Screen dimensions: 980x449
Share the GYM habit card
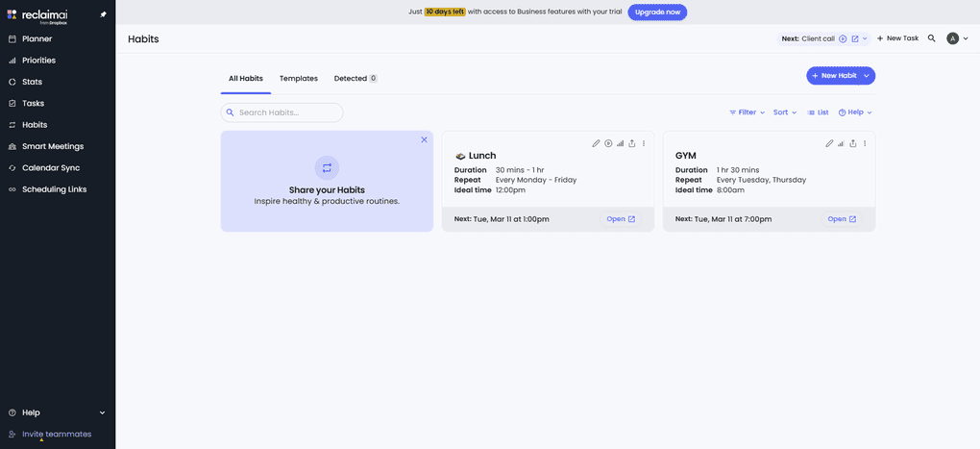coord(853,143)
